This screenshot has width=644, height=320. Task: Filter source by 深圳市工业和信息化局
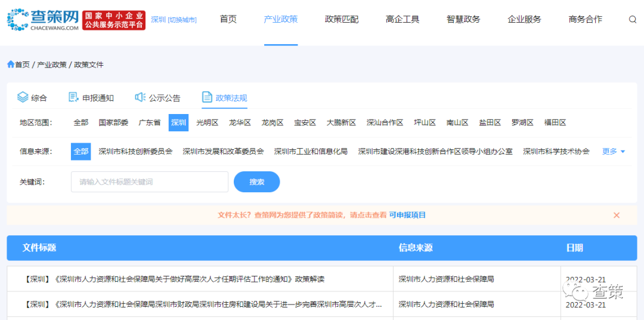pyautogui.click(x=311, y=152)
